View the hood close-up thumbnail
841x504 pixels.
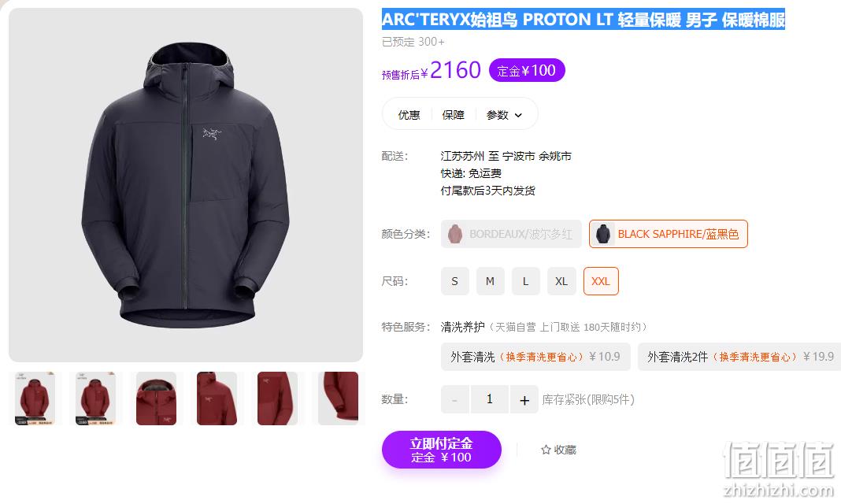156,398
